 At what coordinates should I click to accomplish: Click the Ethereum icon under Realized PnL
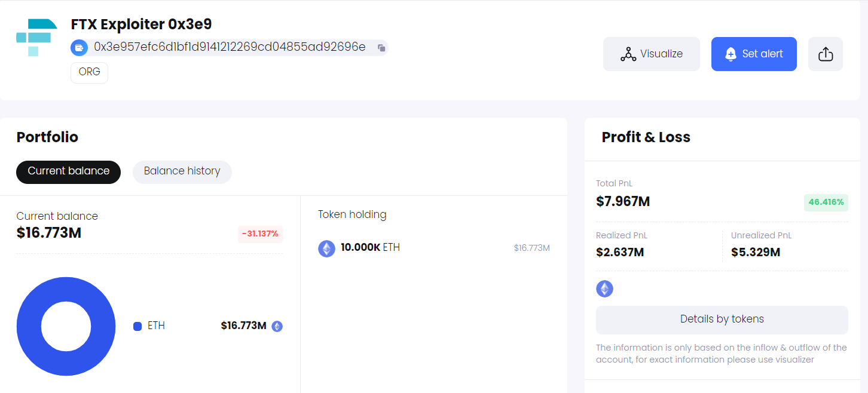point(605,289)
